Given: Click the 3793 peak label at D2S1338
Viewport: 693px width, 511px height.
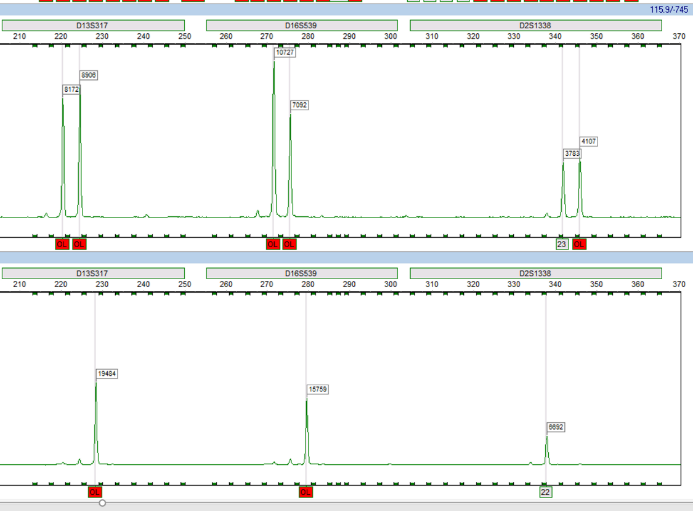Looking at the screenshot, I should (x=572, y=154).
